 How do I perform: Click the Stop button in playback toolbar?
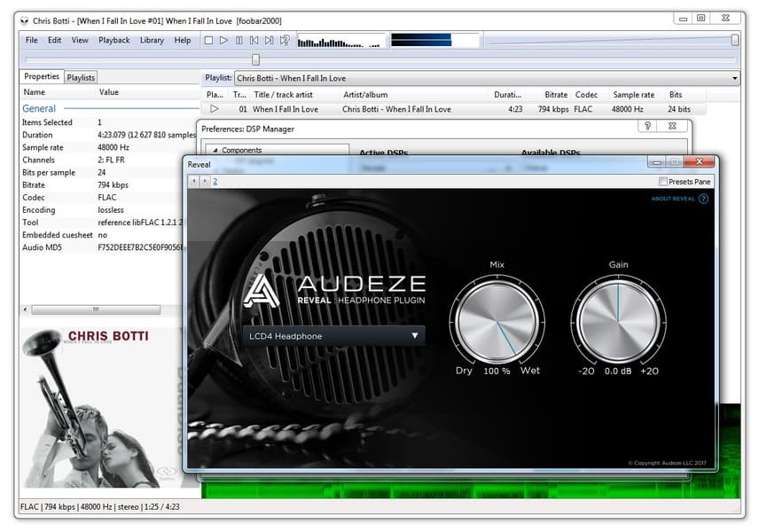click(x=208, y=40)
